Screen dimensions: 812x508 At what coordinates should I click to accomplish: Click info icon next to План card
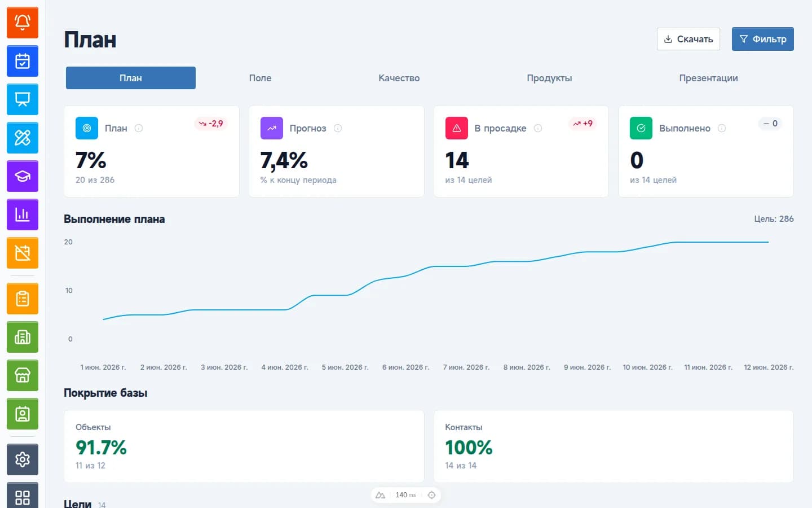point(139,128)
